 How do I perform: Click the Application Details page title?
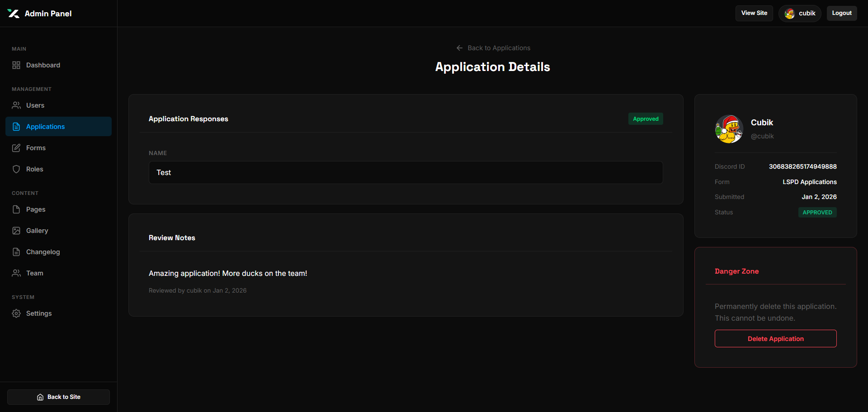point(492,67)
